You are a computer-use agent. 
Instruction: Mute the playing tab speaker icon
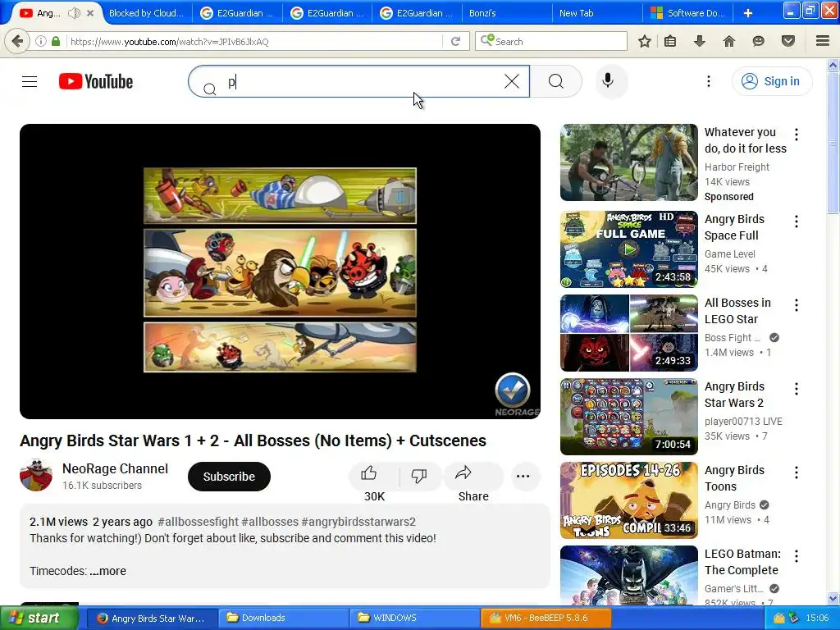pyautogui.click(x=74, y=13)
